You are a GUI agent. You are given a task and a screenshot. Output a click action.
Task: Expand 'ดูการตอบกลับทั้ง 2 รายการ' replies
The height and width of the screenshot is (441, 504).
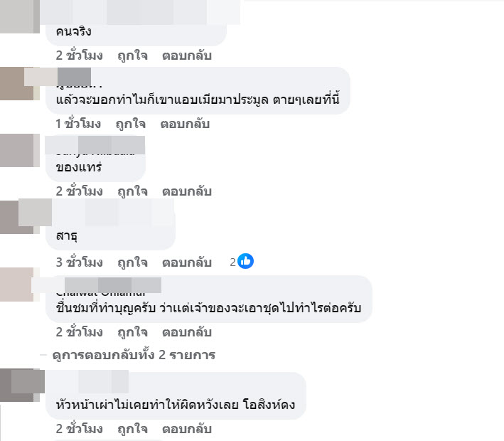(134, 355)
